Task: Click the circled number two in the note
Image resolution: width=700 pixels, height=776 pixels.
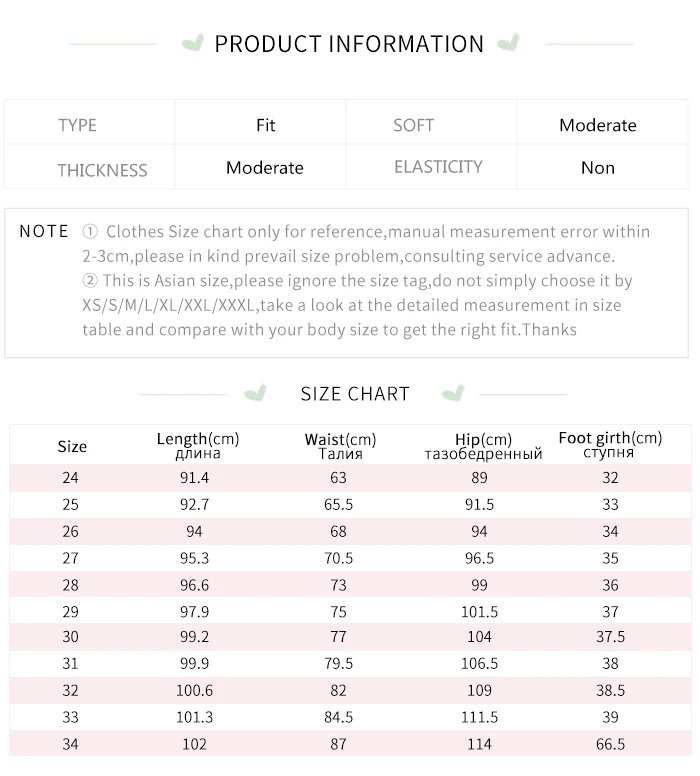Action: pos(90,281)
